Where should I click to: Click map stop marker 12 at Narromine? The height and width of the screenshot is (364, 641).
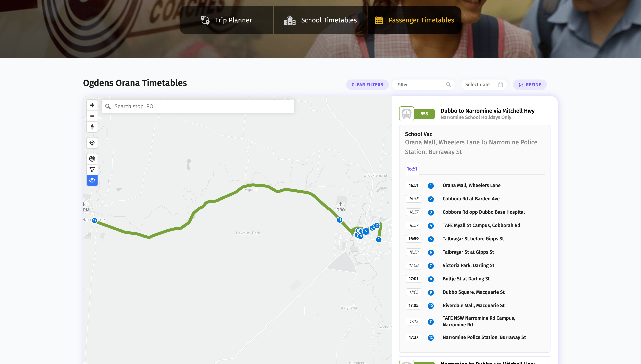click(x=94, y=221)
